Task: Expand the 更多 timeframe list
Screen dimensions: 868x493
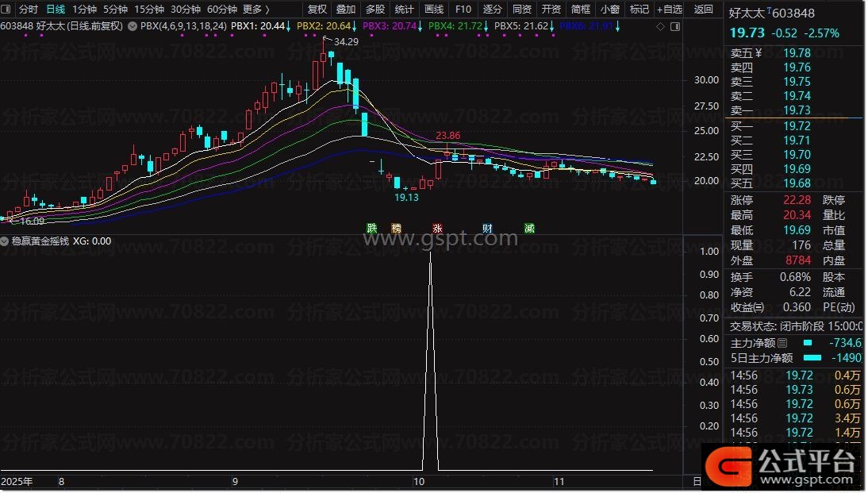Action: click(255, 10)
